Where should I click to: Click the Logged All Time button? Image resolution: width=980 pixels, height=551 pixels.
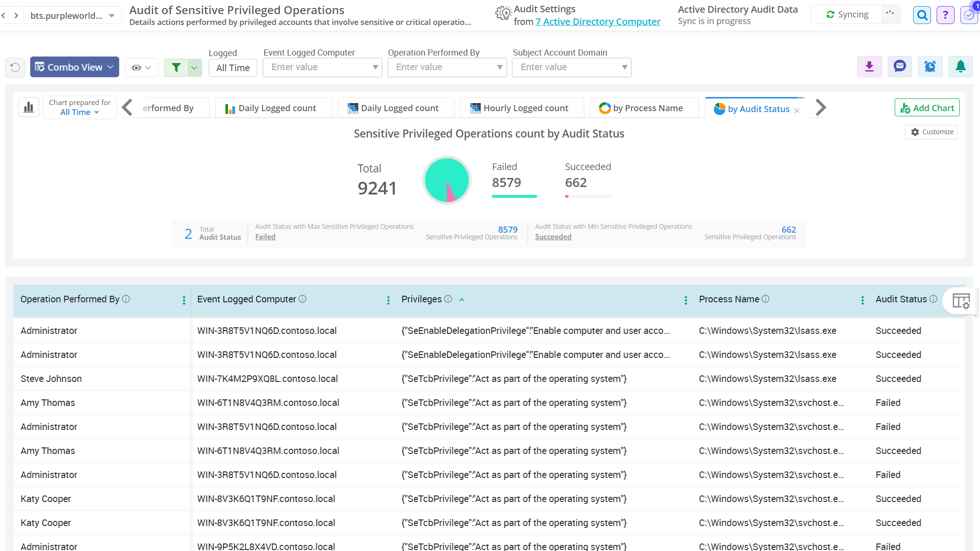[x=233, y=68]
